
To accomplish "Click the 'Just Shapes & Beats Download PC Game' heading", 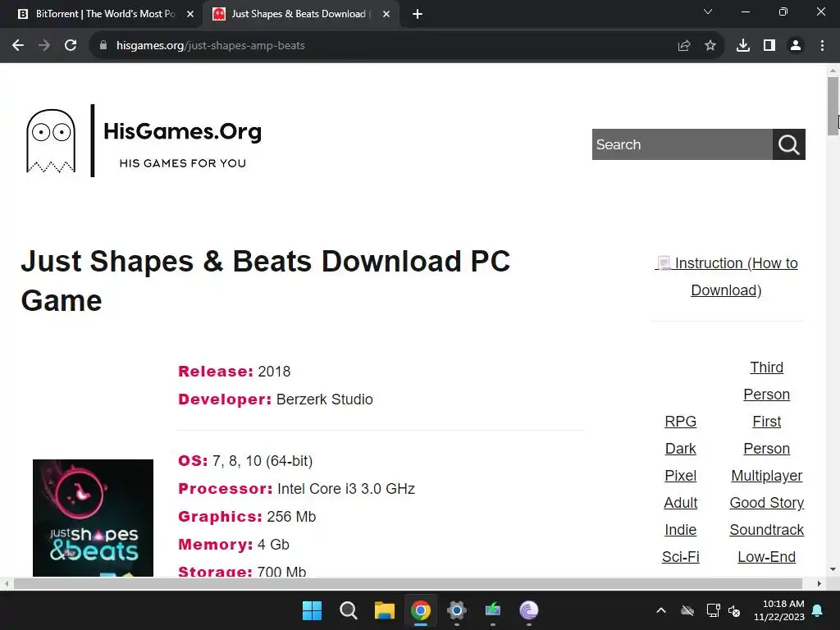I will [x=266, y=281].
